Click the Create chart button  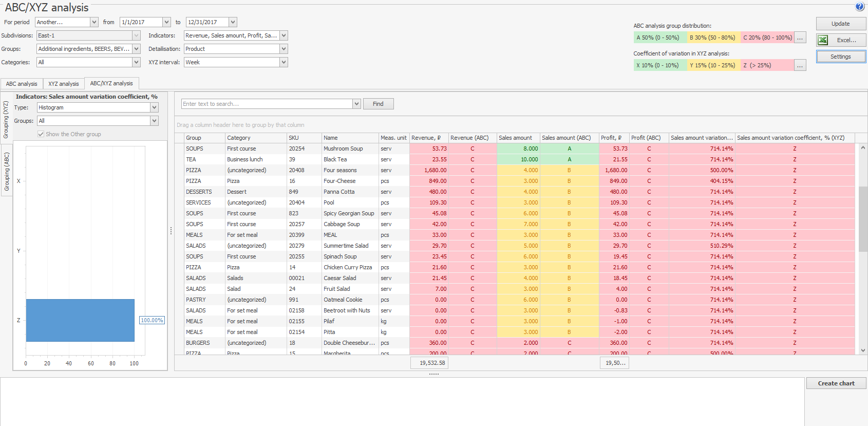coord(836,383)
